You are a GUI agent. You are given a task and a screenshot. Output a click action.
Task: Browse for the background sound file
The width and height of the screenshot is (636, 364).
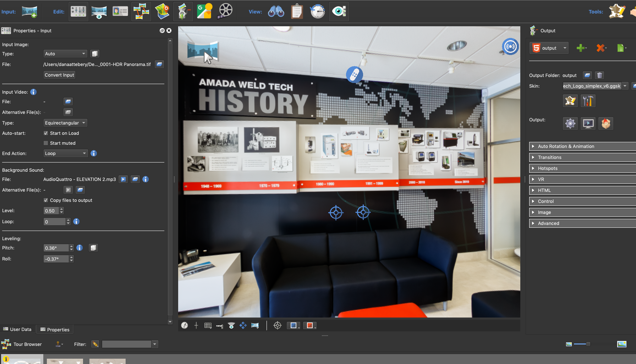[x=135, y=180]
